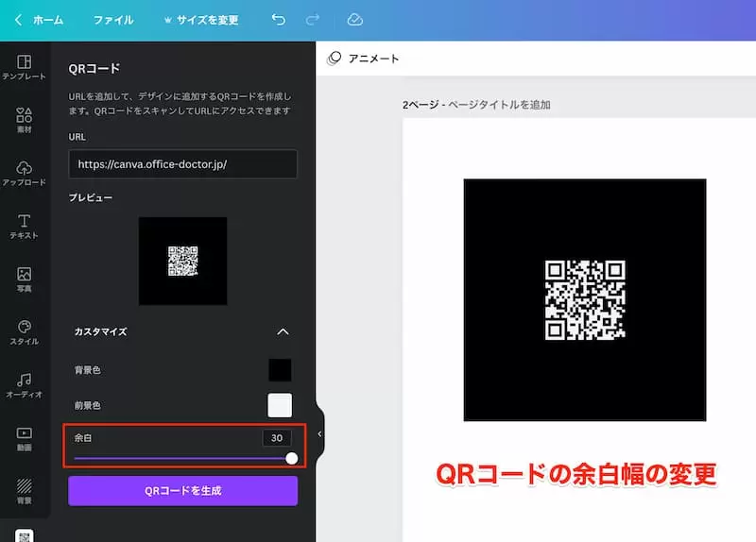The width and height of the screenshot is (756, 542).
Task: Go back with the ホーム chevron
Action: (x=18, y=20)
